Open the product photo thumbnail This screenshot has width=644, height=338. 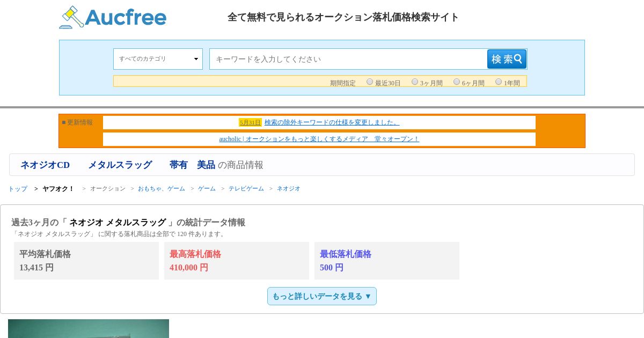click(89, 328)
